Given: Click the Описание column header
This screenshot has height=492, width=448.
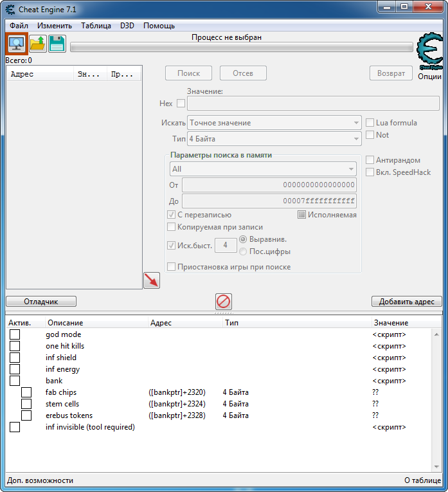Looking at the screenshot, I should coord(96,323).
